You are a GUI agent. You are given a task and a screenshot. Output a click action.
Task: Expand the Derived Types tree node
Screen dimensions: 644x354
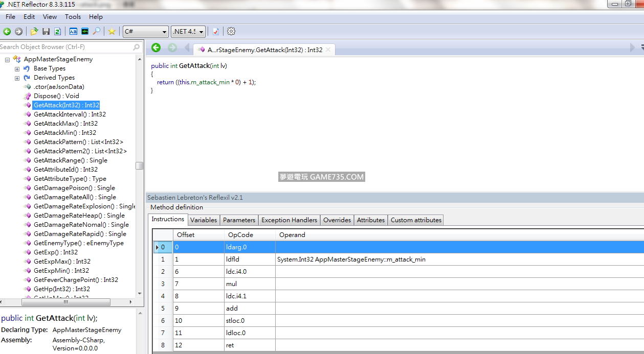click(17, 78)
